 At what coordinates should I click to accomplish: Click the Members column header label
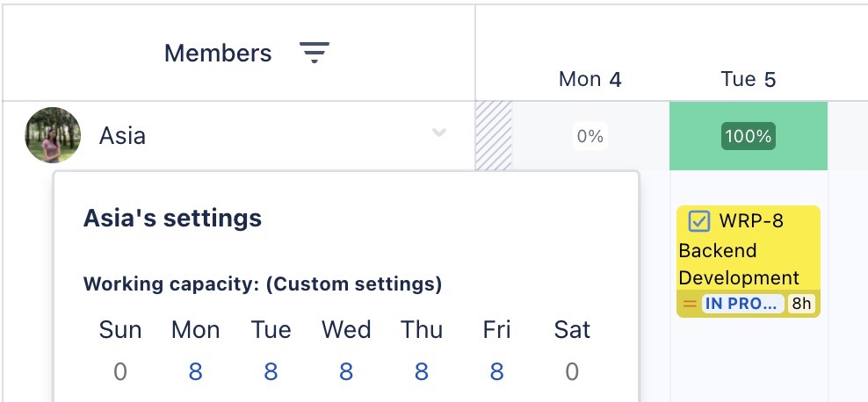[218, 53]
